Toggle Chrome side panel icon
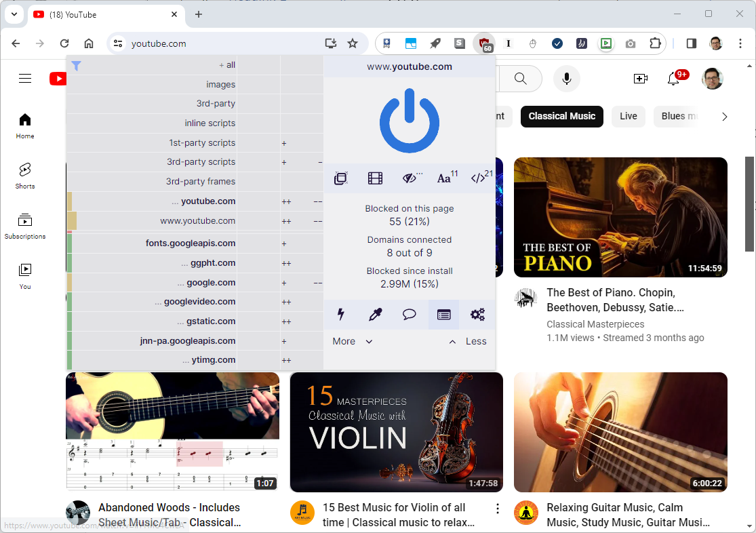 tap(692, 43)
